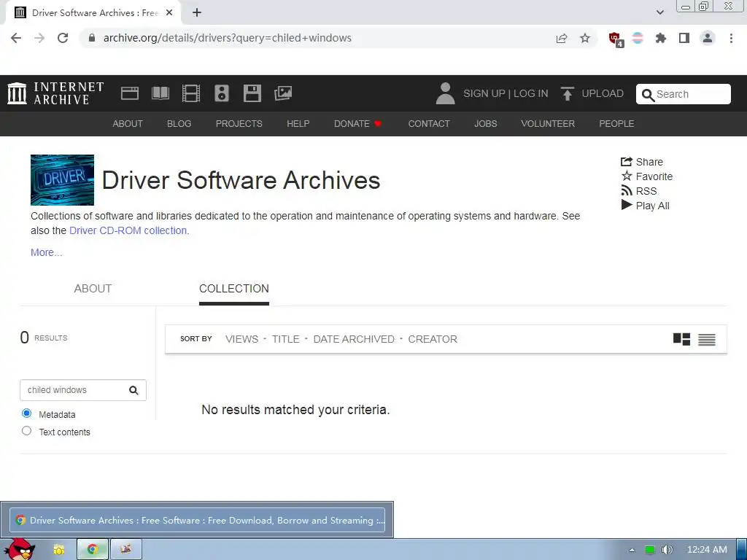
Task: Click SIGN UP link
Action: coord(484,93)
